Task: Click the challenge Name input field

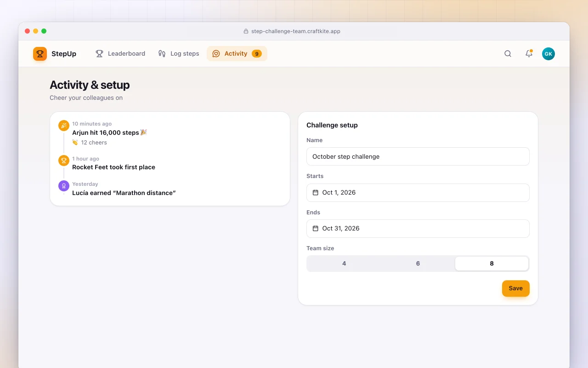Action: [x=418, y=156]
